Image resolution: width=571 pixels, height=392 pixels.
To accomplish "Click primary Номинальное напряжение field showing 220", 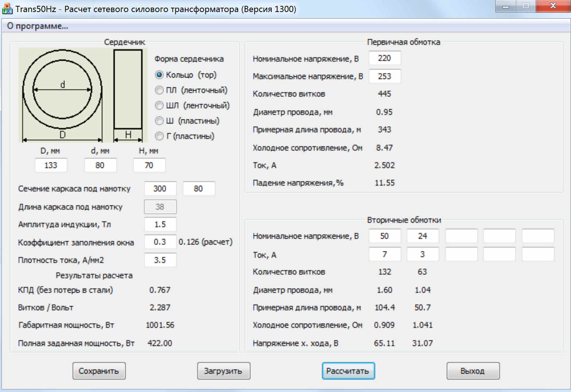I will point(385,58).
